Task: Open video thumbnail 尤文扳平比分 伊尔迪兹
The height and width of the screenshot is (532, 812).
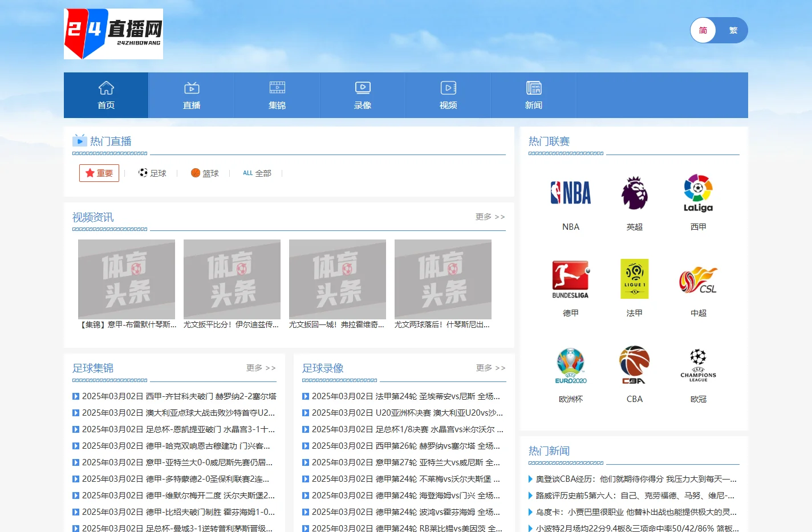Action: click(x=232, y=279)
